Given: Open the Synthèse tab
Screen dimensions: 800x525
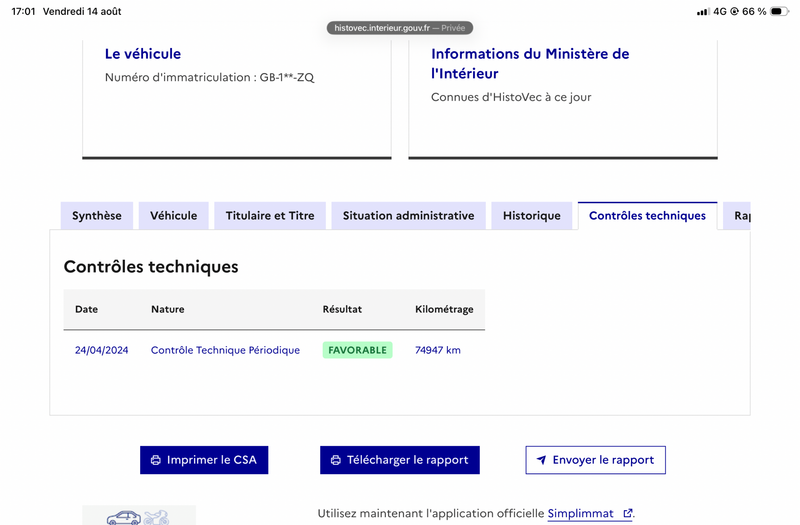Looking at the screenshot, I should (97, 216).
